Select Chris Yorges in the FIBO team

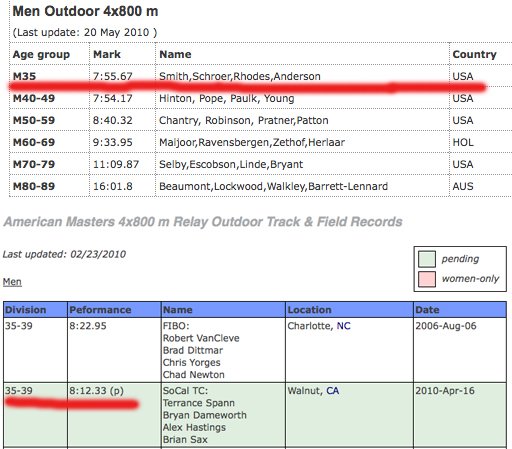[x=192, y=362]
